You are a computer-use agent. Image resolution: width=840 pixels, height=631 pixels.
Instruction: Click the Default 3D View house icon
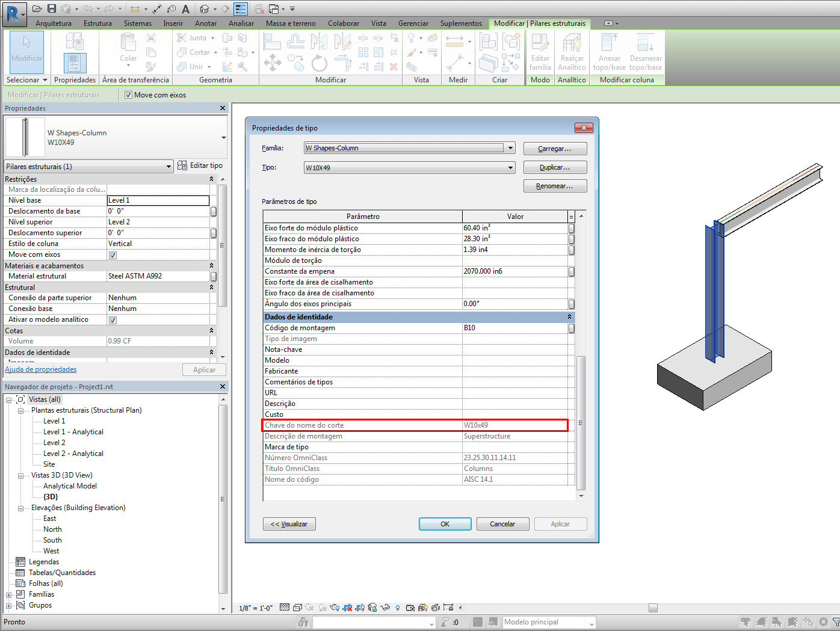click(x=205, y=9)
